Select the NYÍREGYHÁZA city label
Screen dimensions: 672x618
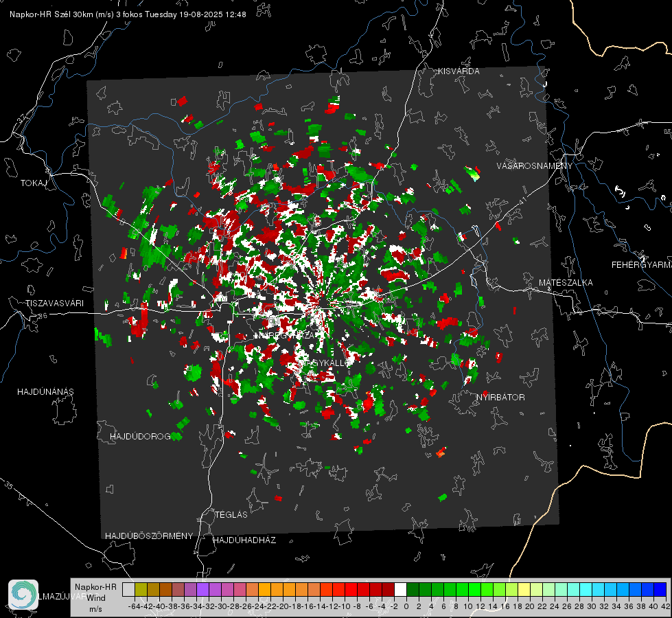285,335
